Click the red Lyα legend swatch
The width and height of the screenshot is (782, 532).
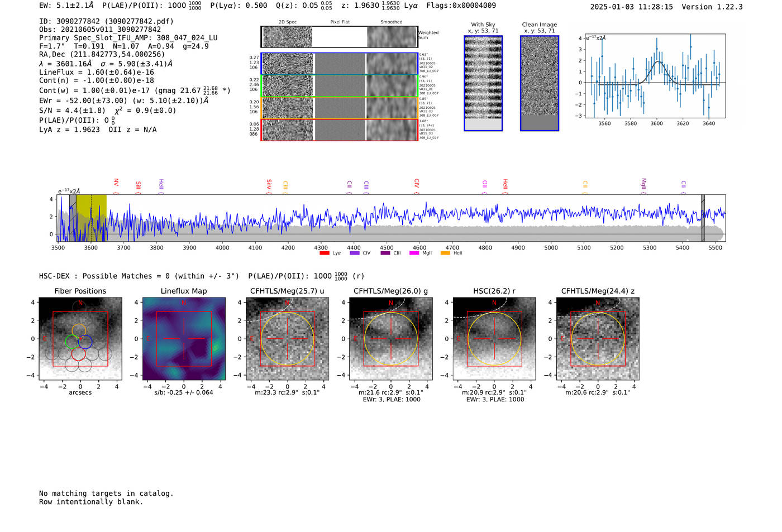325,253
